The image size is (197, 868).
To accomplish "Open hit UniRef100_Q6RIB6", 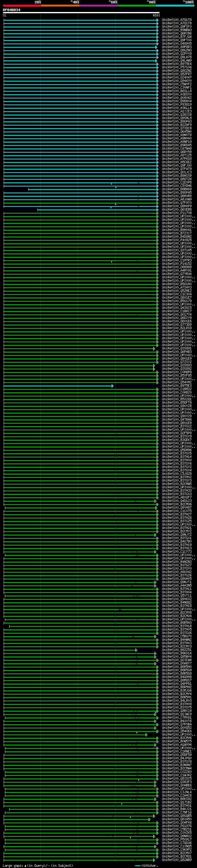I will point(177,33).
